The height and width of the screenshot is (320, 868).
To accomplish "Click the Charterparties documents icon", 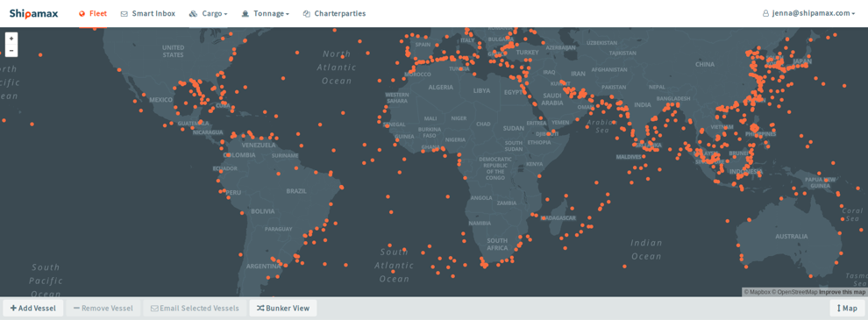I will coord(307,13).
